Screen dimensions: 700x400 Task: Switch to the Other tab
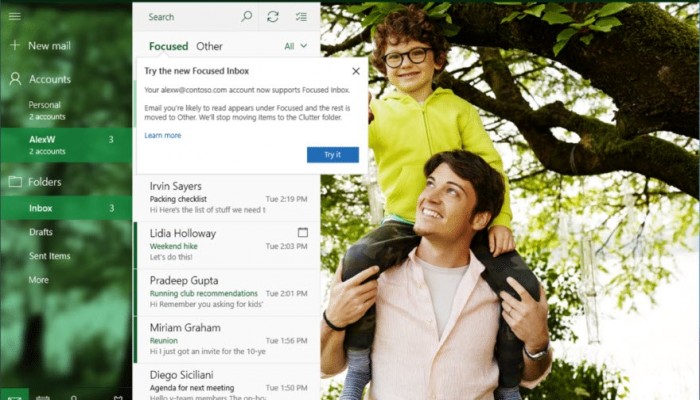pyautogui.click(x=209, y=46)
